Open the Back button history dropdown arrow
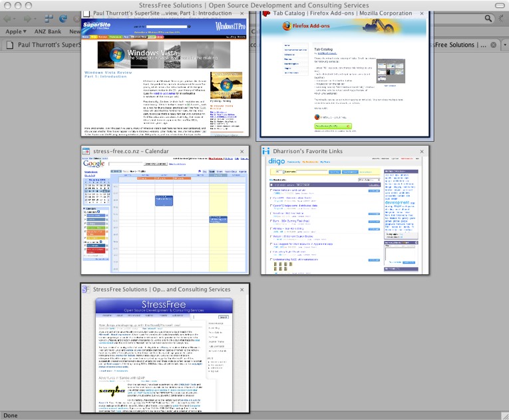The height and width of the screenshot is (420, 509). [15, 19]
